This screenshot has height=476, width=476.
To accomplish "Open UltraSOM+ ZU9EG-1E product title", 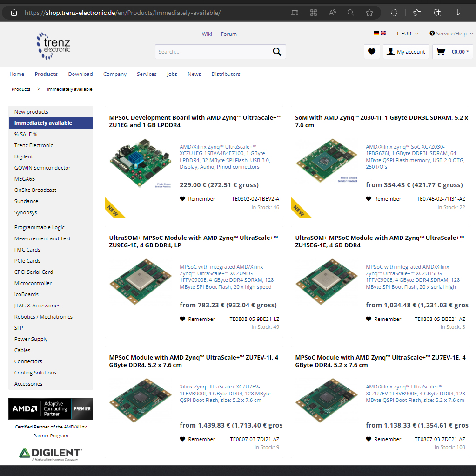I will (194, 241).
